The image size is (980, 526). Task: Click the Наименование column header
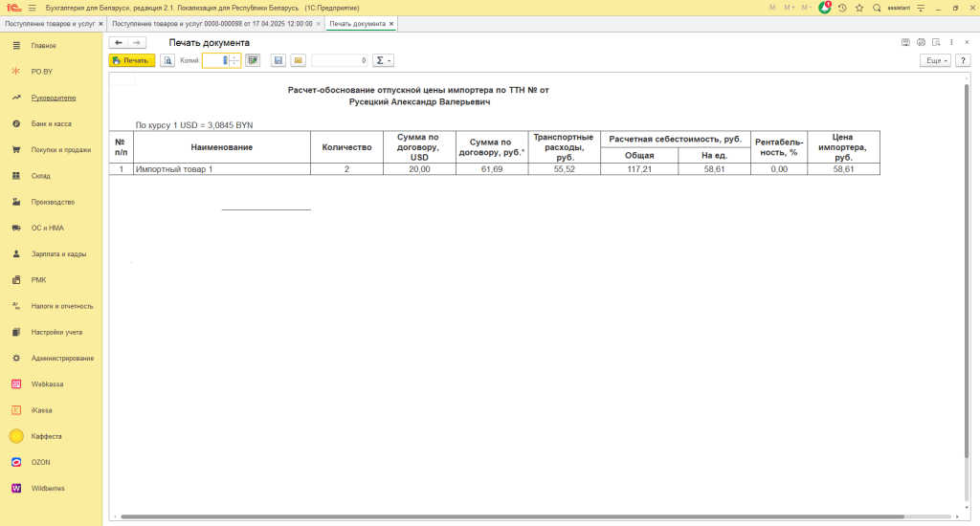[222, 147]
